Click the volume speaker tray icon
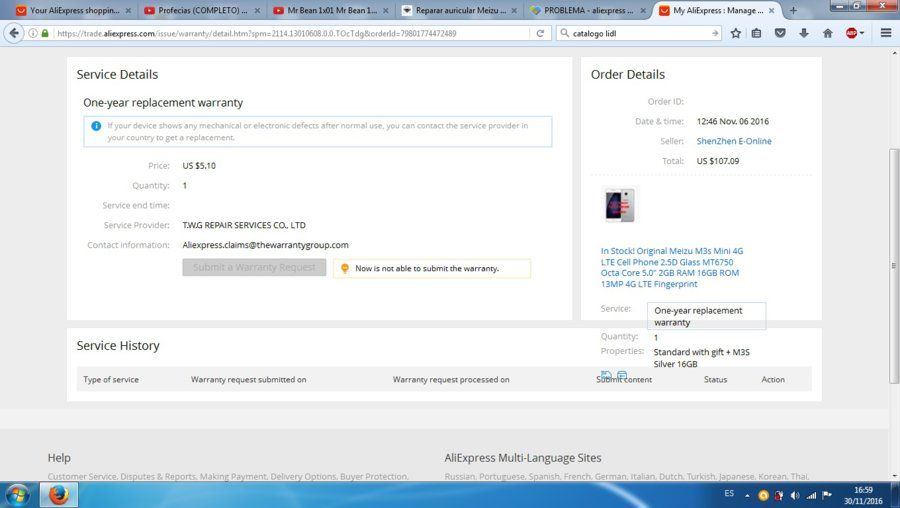900x508 pixels. tap(794, 495)
